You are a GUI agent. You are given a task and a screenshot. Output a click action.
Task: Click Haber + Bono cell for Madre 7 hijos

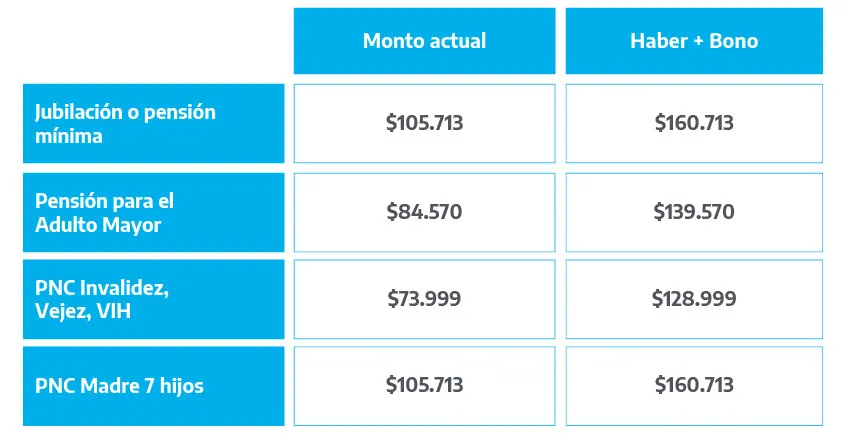pyautogui.click(x=694, y=385)
